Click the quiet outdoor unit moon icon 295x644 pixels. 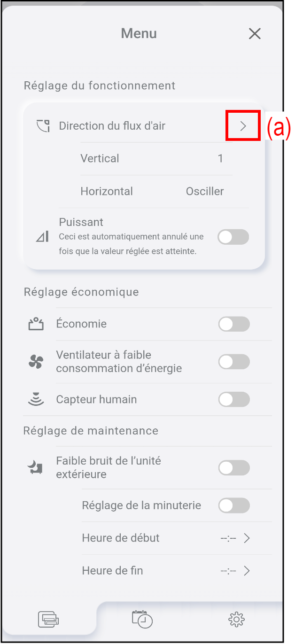click(x=35, y=467)
